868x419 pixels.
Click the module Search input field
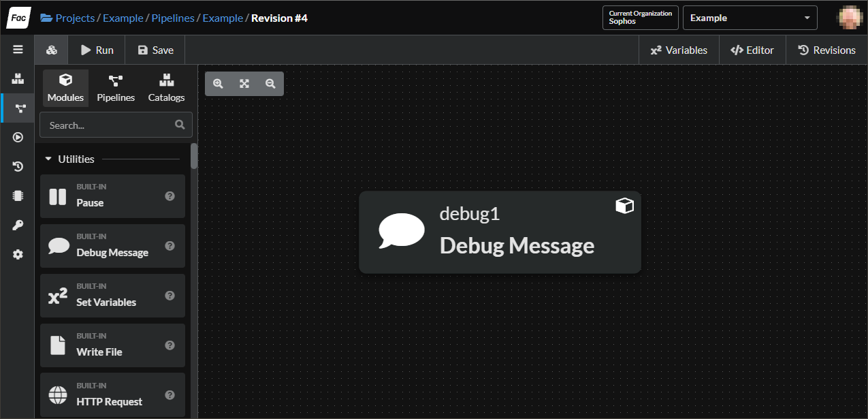pos(109,125)
